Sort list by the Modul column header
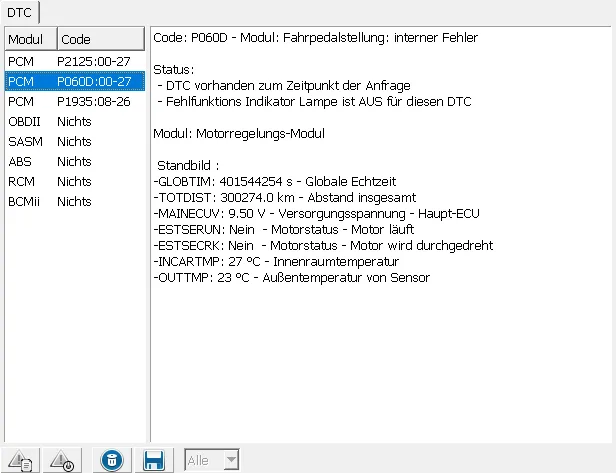 coord(29,39)
